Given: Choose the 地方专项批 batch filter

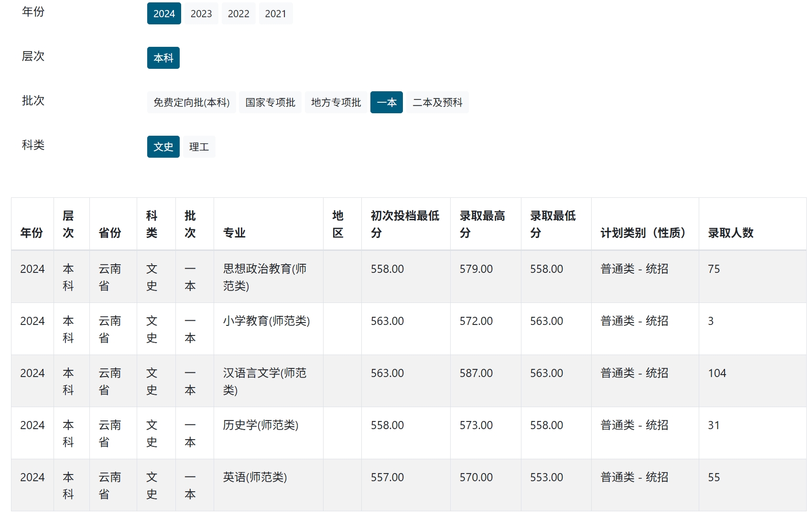Looking at the screenshot, I should [336, 102].
